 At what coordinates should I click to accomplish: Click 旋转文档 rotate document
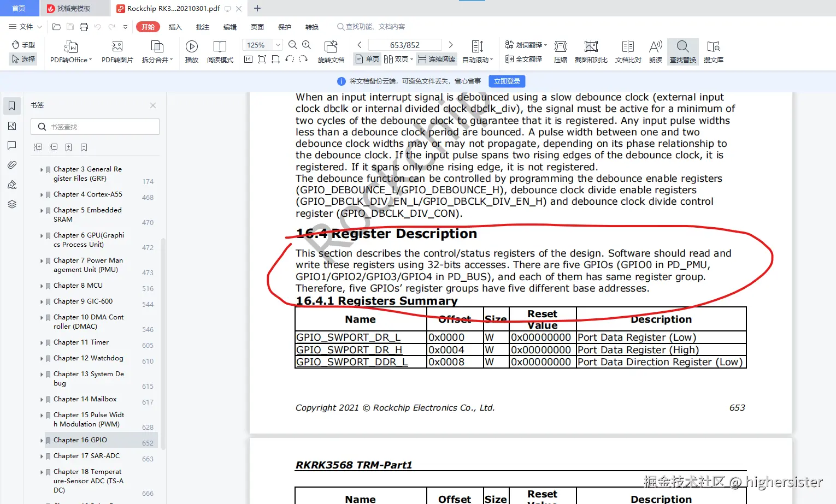point(331,52)
